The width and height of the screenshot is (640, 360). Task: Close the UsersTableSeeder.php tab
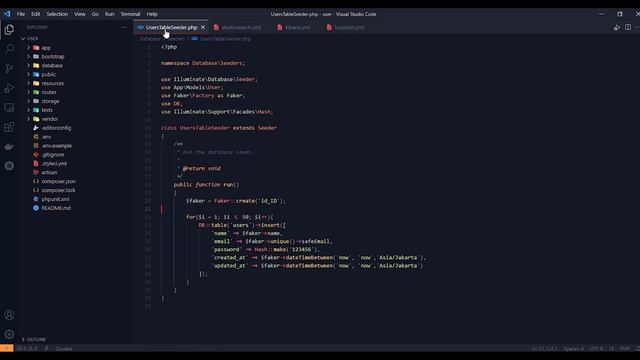tap(203, 27)
